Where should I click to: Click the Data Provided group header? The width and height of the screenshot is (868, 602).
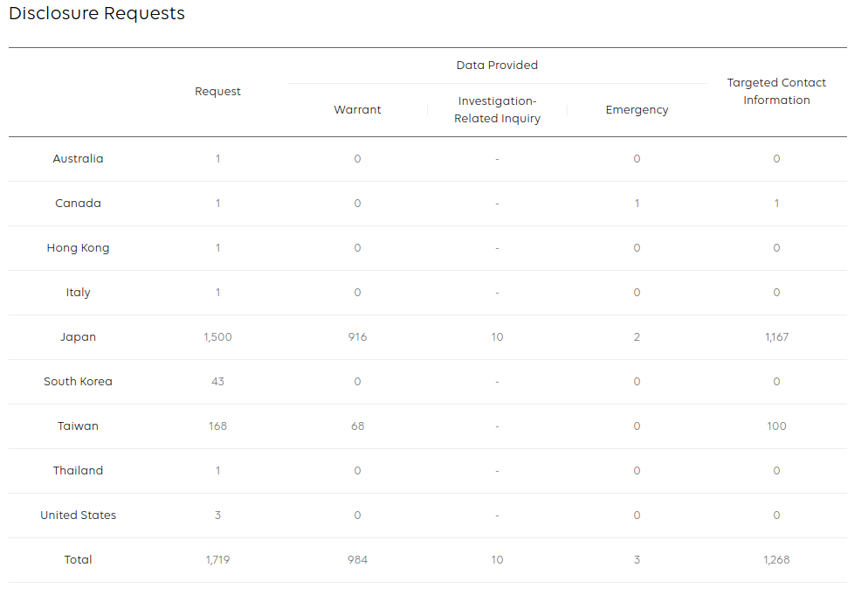(497, 66)
